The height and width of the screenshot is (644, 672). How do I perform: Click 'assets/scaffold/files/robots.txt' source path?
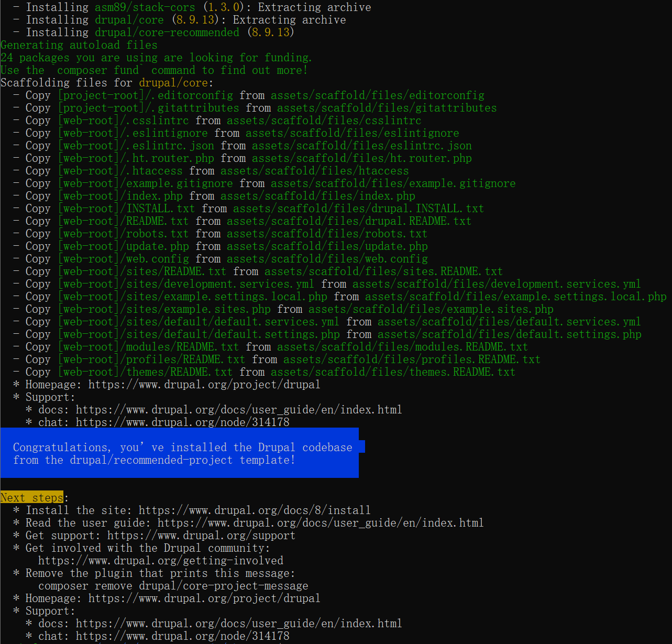(x=327, y=234)
